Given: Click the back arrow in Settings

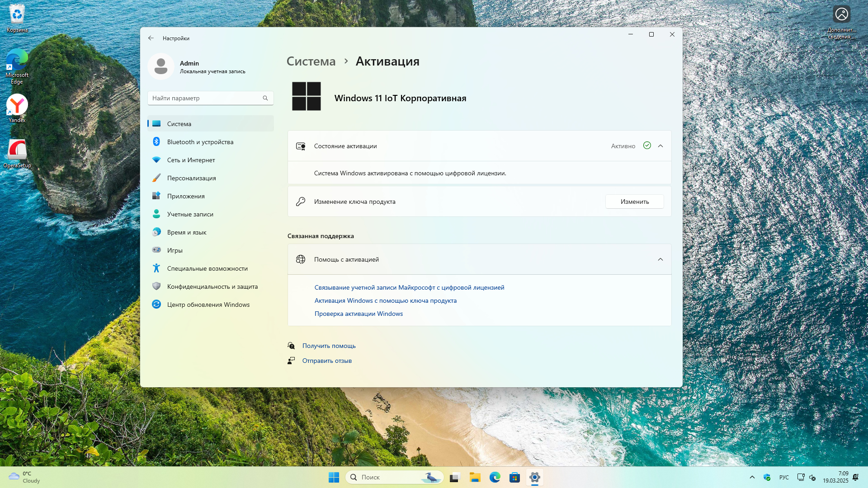Looking at the screenshot, I should [151, 38].
